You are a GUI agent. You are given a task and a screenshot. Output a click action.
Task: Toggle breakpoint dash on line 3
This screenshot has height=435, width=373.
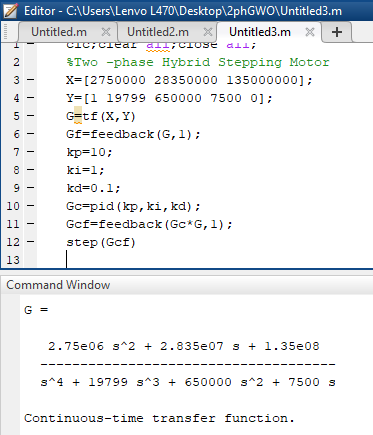30,80
